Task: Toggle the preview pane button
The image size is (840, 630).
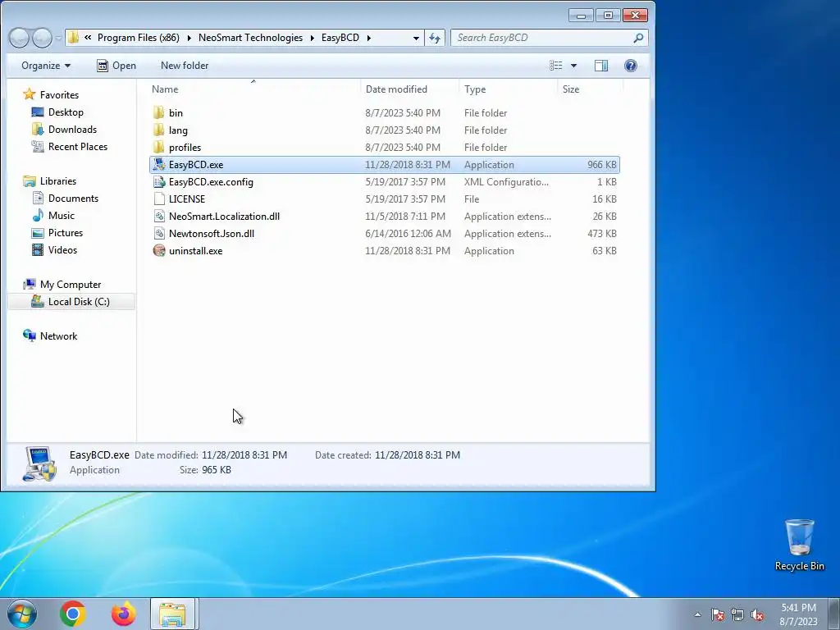Action: click(x=601, y=66)
